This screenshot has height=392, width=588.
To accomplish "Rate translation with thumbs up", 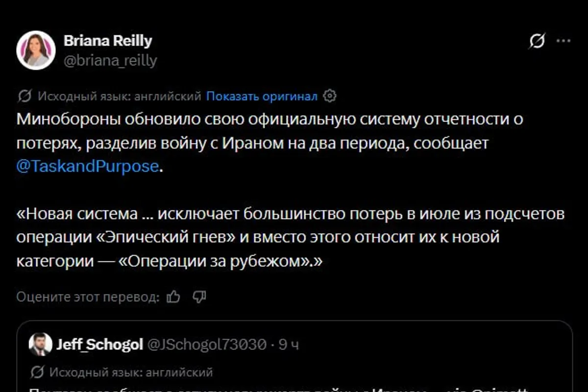I will point(173,296).
